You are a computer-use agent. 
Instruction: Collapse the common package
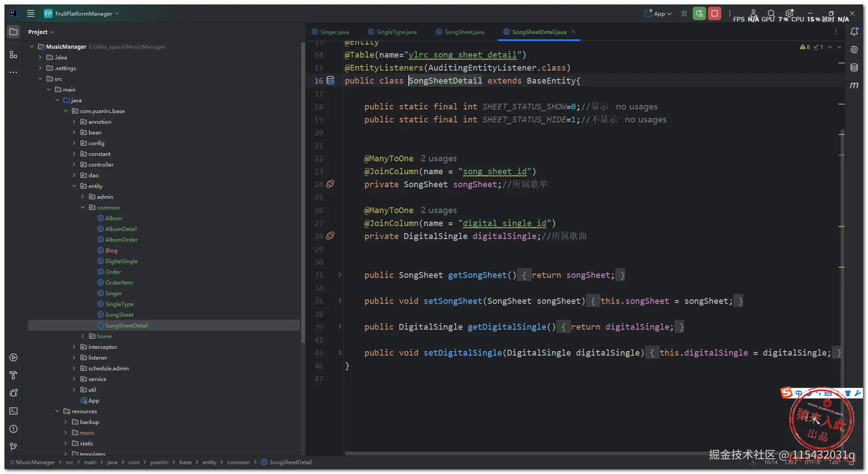83,207
